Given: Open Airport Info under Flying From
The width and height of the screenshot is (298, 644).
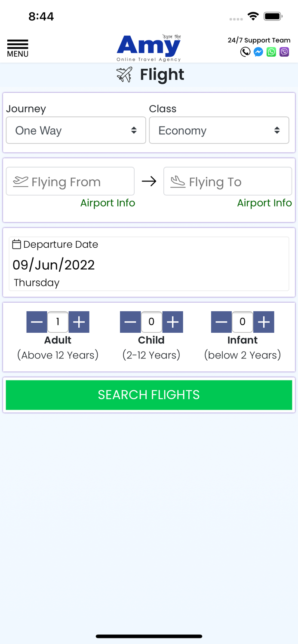Looking at the screenshot, I should coord(108,203).
